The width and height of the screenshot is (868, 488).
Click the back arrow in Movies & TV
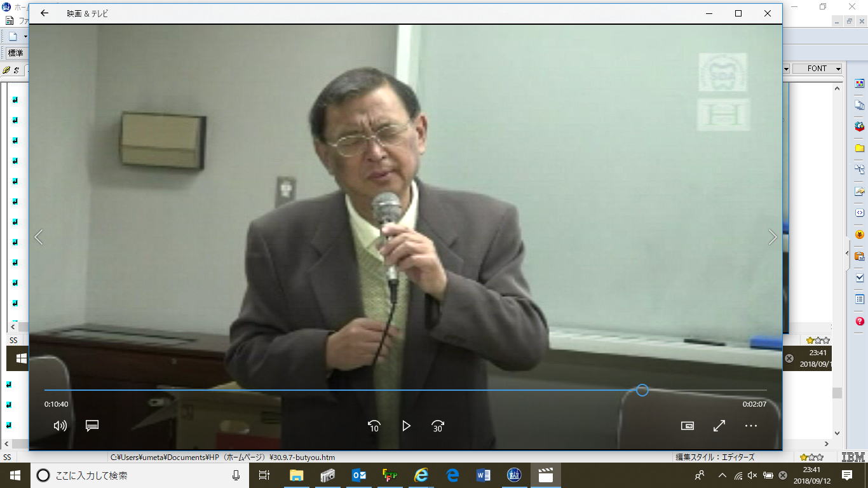pyautogui.click(x=44, y=13)
